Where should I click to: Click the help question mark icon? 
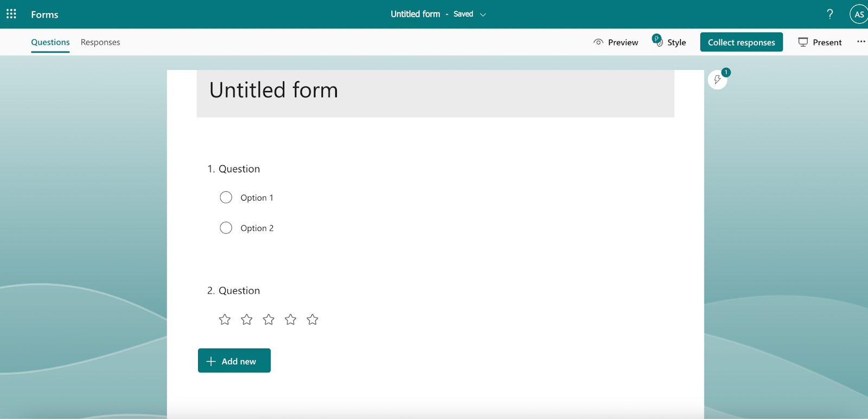pos(829,14)
